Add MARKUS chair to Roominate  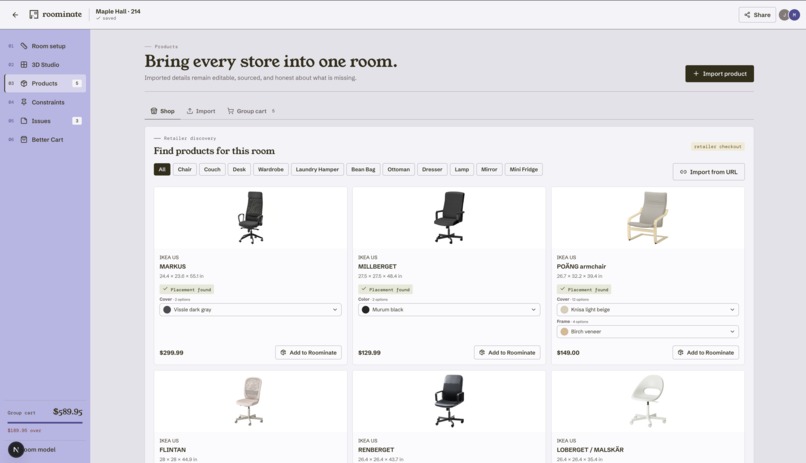click(308, 353)
